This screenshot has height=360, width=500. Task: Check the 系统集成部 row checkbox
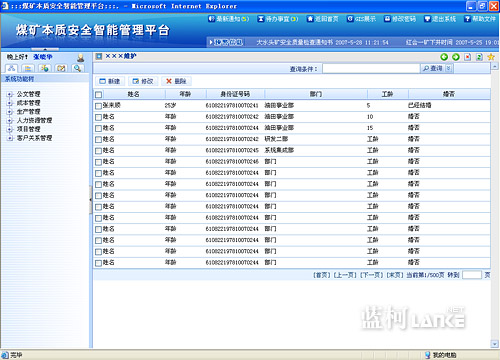pos(98,151)
